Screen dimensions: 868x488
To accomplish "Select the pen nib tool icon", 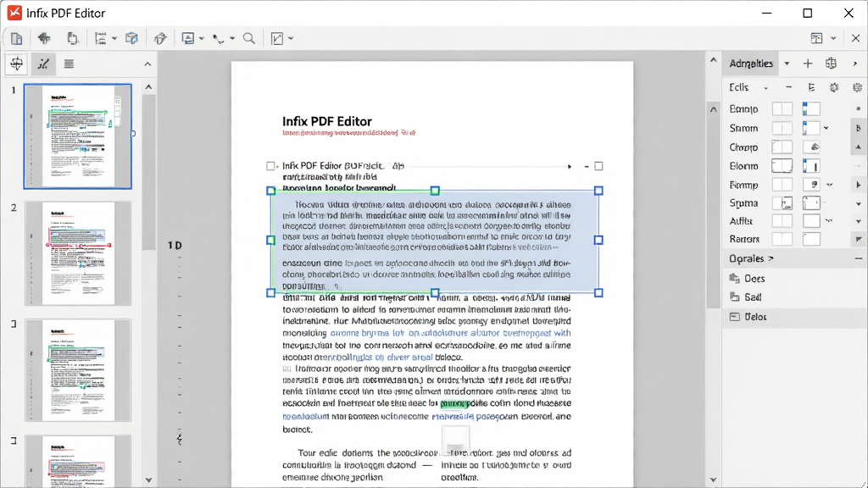I will coord(160,38).
